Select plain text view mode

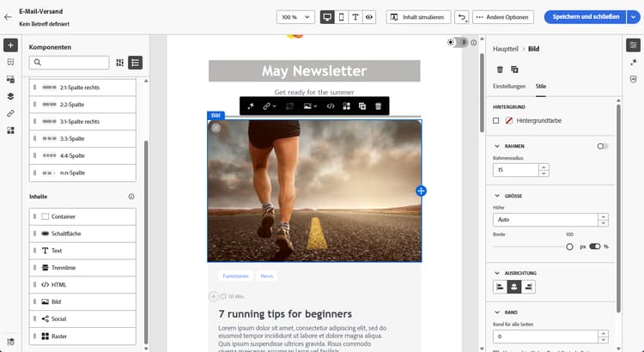click(355, 17)
